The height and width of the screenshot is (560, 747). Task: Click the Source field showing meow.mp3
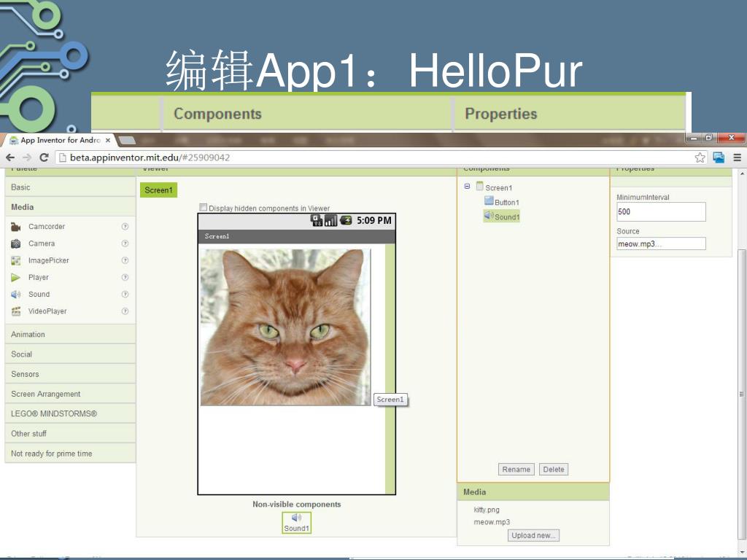(x=661, y=244)
